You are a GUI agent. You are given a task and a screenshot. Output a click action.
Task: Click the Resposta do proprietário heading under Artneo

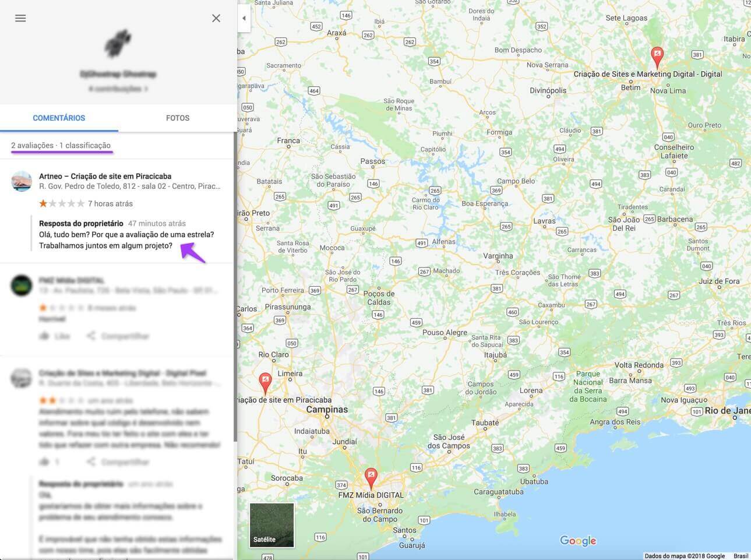[81, 223]
